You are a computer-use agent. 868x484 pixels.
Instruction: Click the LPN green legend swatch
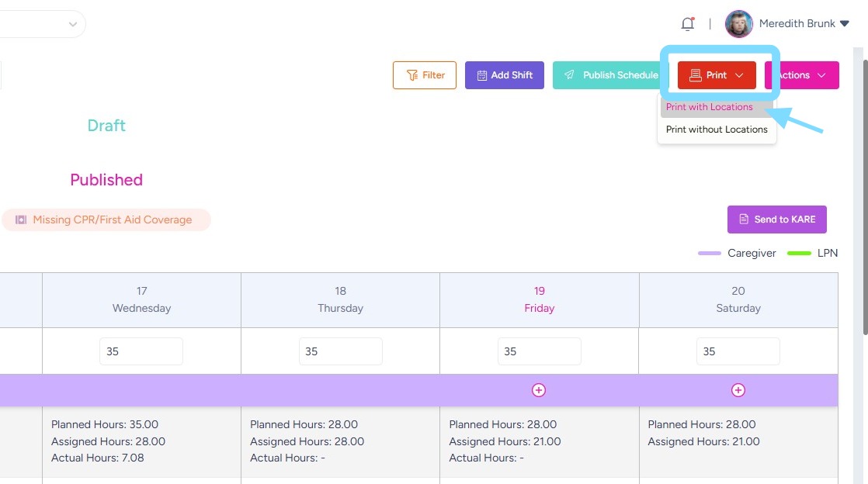point(799,254)
